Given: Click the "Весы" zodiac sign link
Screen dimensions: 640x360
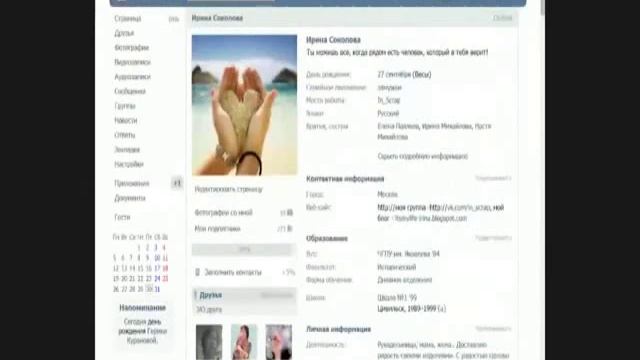Looking at the screenshot, I should [x=422, y=75].
